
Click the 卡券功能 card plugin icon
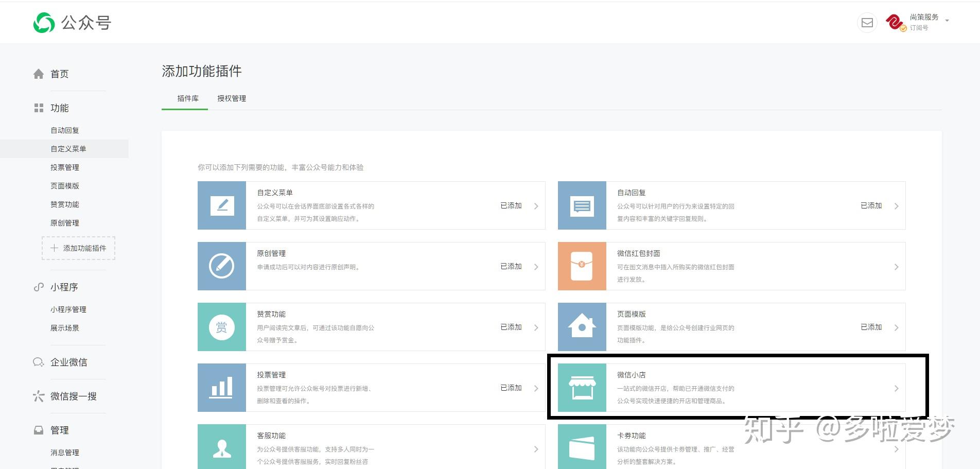point(582,447)
